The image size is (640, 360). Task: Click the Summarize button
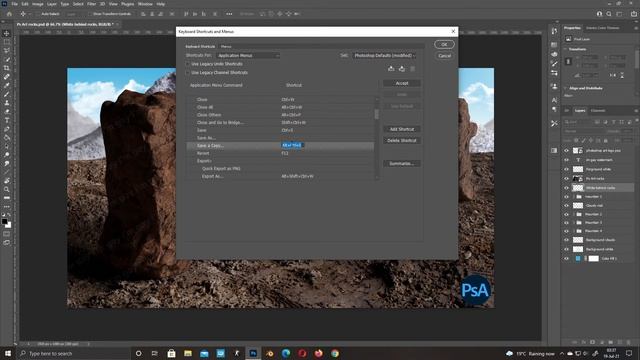coord(402,164)
